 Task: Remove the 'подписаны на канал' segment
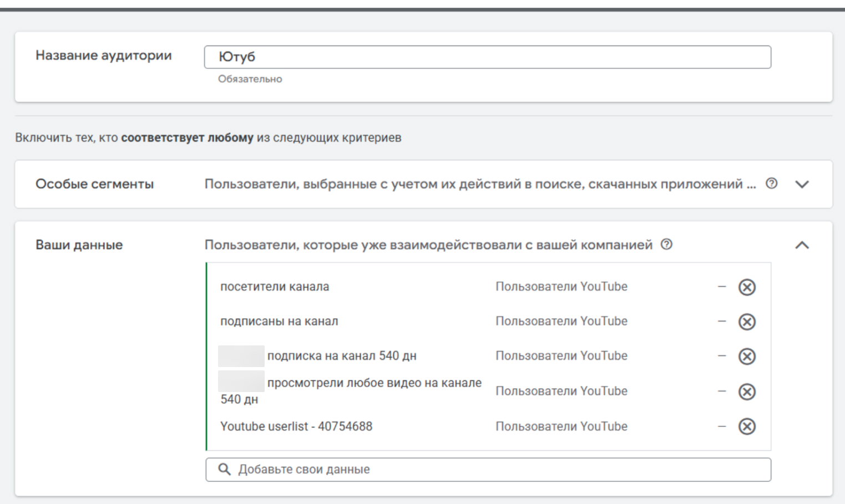point(747,322)
